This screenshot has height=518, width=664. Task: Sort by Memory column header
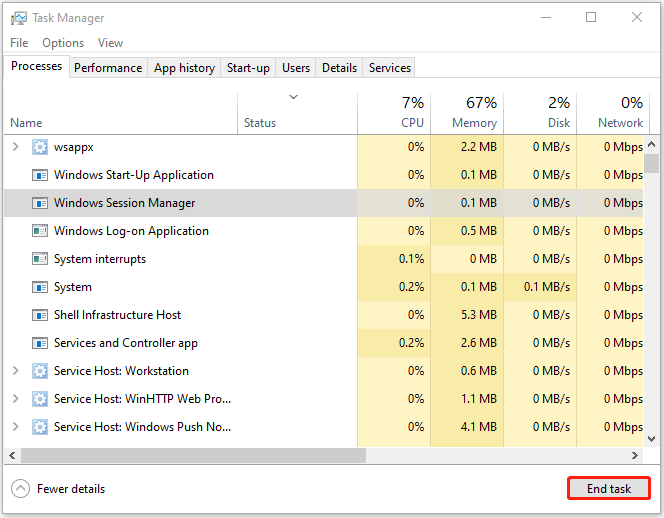click(x=467, y=114)
